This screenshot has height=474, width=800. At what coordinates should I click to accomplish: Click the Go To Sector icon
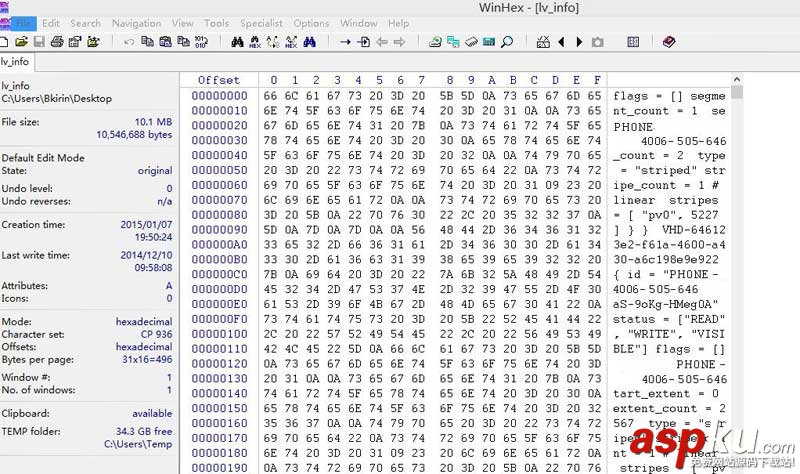(364, 42)
